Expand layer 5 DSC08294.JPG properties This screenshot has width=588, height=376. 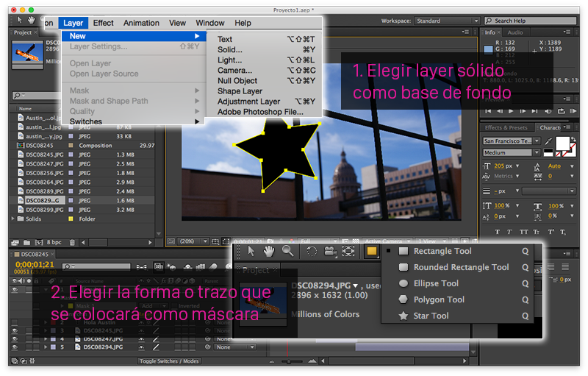coord(46,347)
